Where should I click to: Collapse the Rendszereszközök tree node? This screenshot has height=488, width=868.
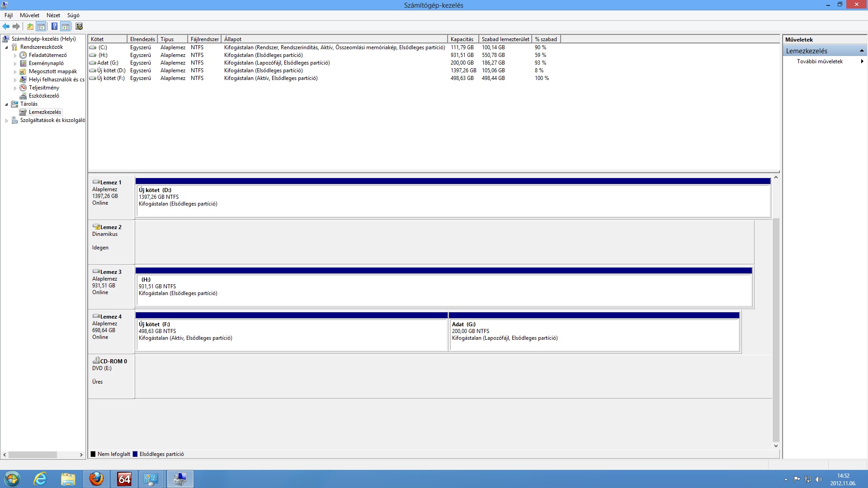coord(6,47)
